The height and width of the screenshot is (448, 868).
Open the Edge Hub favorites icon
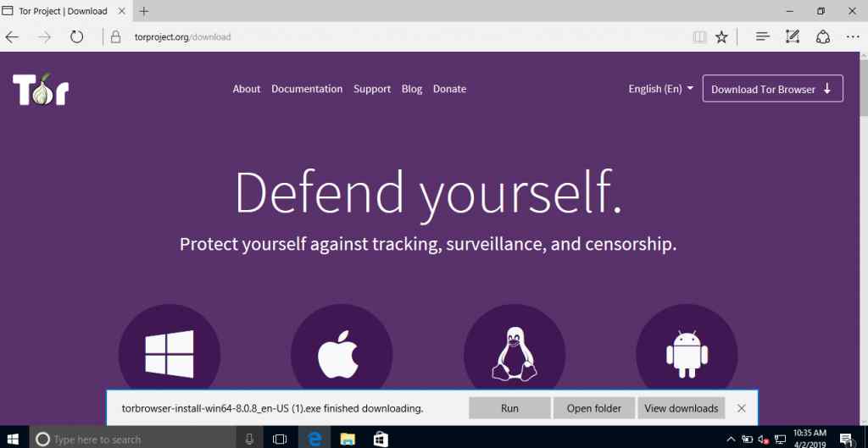tap(762, 37)
